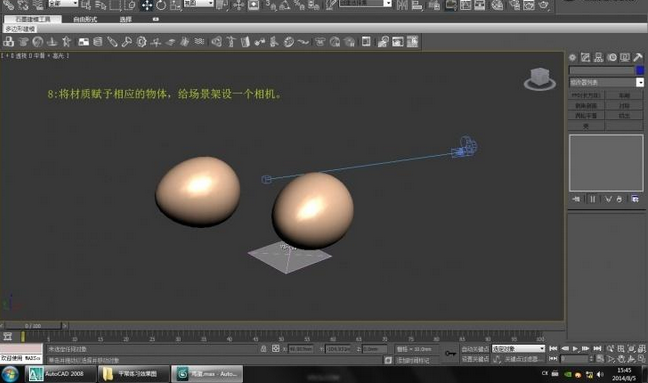Open the Time Configuration icon
Image resolution: width=648 pixels, height=383 pixels.
click(600, 359)
